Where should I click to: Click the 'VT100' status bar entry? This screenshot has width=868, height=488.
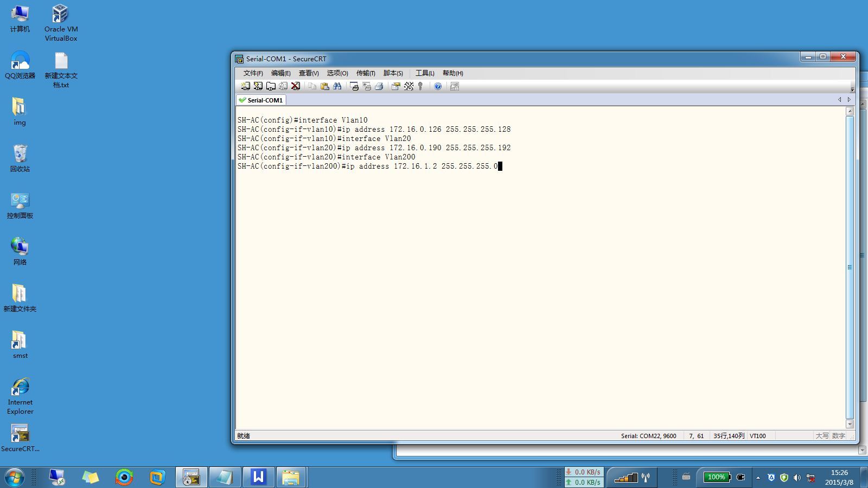point(757,436)
